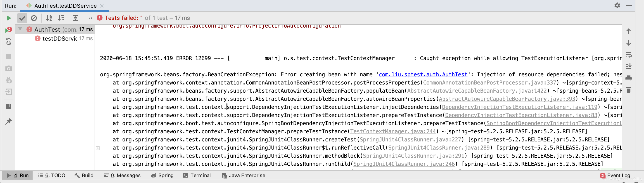Image resolution: width=644 pixels, height=183 pixels.
Task: Click the gear-with-bug icon in left sidebar
Action: (x=9, y=80)
